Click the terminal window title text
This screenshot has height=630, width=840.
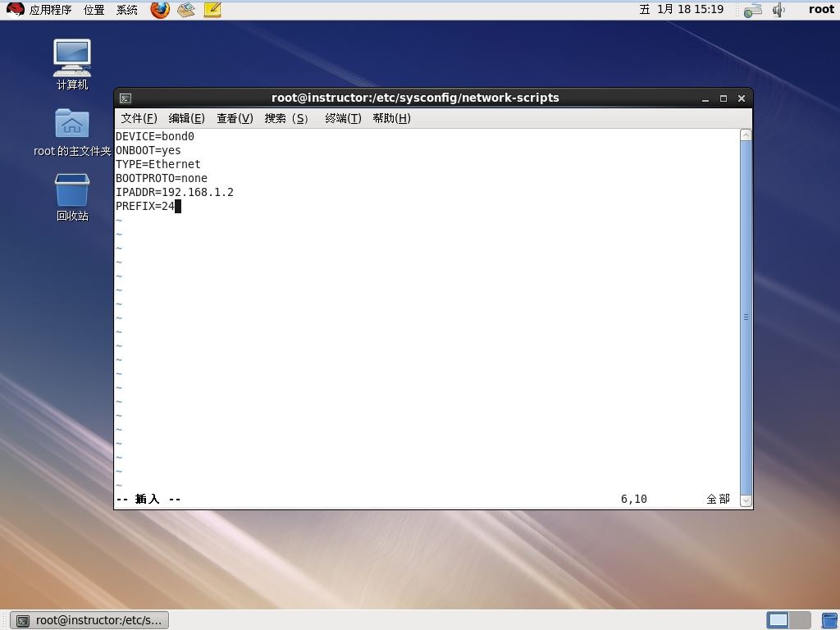[x=415, y=98]
